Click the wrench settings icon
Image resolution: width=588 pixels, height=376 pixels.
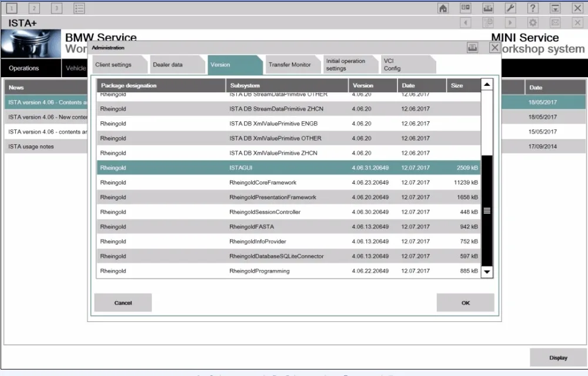(510, 8)
